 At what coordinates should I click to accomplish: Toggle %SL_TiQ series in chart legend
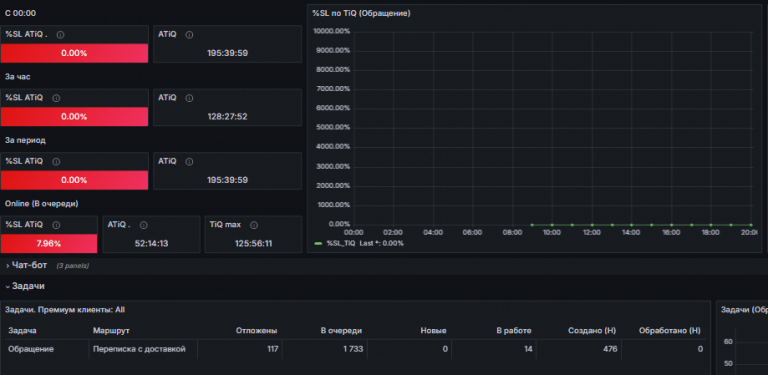pyautogui.click(x=341, y=243)
